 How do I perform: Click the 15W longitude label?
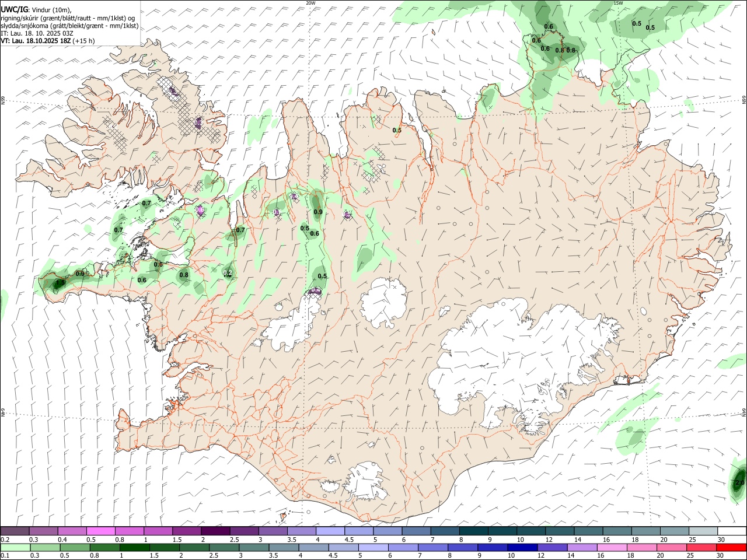[619, 3]
